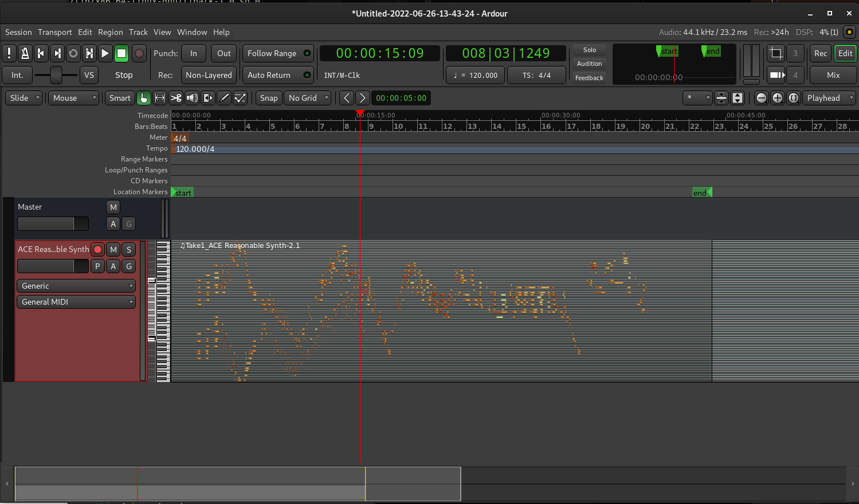The height and width of the screenshot is (504, 859).
Task: Open the Session menu
Action: click(18, 32)
